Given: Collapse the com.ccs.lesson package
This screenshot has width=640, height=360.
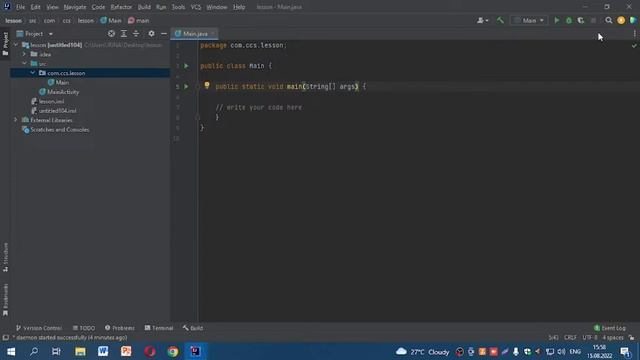Looking at the screenshot, I should coord(33,73).
